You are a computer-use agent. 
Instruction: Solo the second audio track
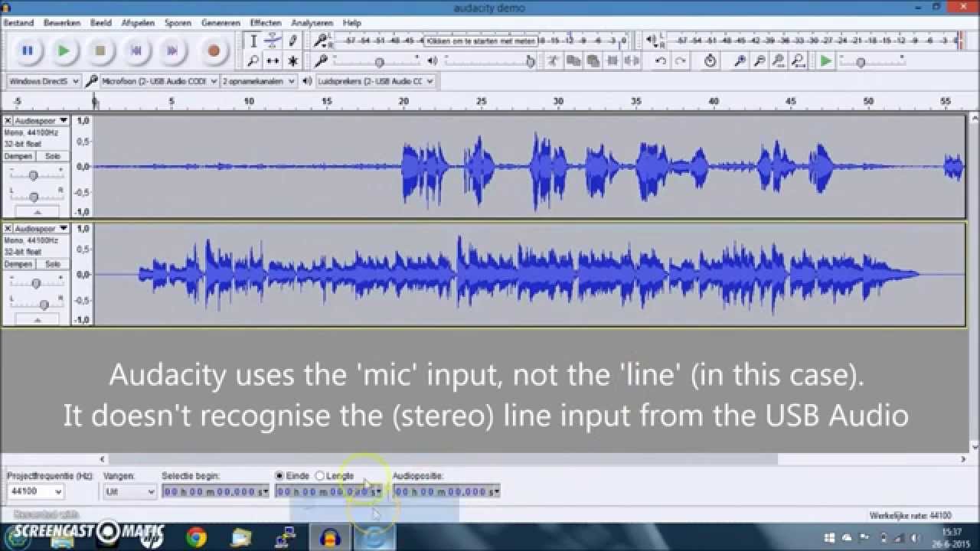point(52,264)
